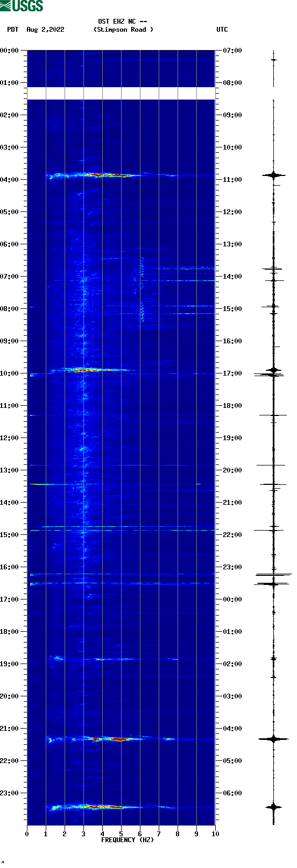Image resolution: width=297 pixels, height=868 pixels.
Task: Click the USGS logo
Action: pyautogui.click(x=22, y=6)
